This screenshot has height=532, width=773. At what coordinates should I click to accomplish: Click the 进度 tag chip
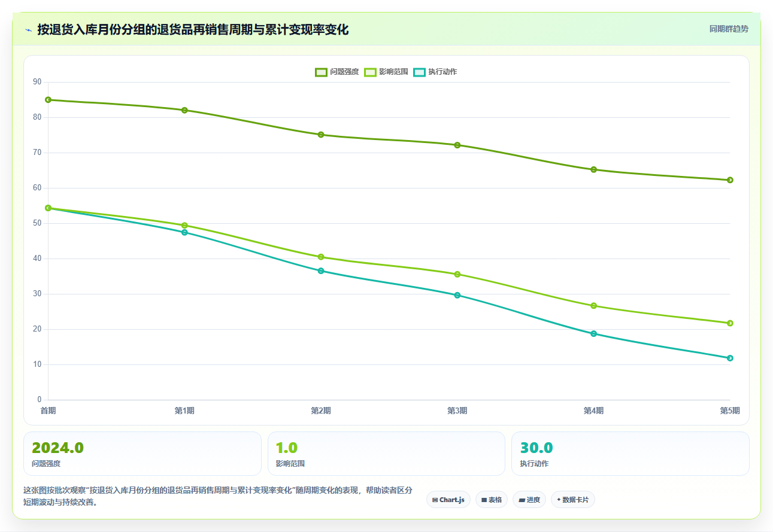click(x=529, y=500)
